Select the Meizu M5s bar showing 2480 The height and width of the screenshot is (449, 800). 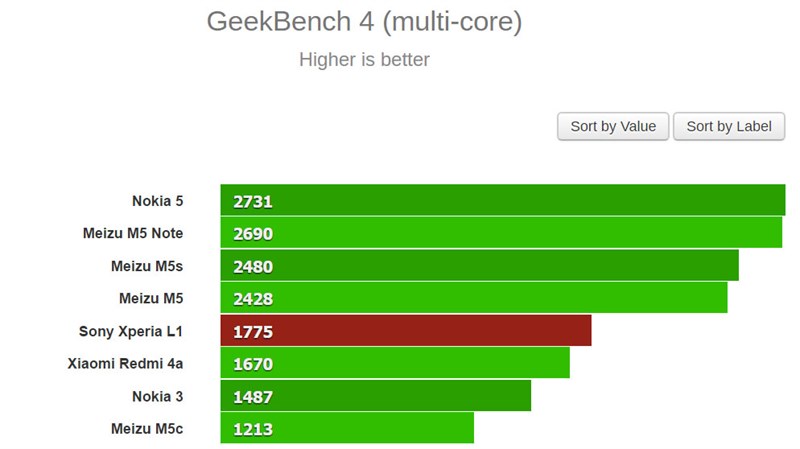coord(479,266)
